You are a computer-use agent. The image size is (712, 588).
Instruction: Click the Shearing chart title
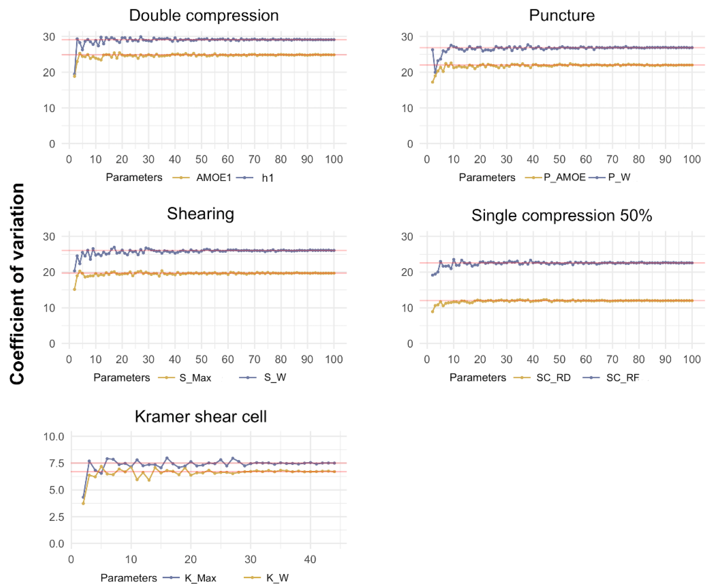pos(200,214)
